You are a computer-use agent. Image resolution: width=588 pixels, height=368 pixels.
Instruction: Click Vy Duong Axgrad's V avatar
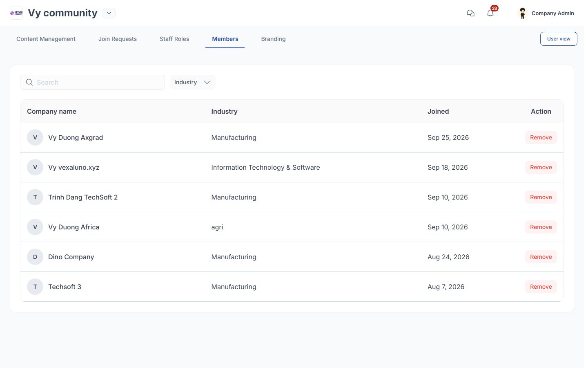35,137
